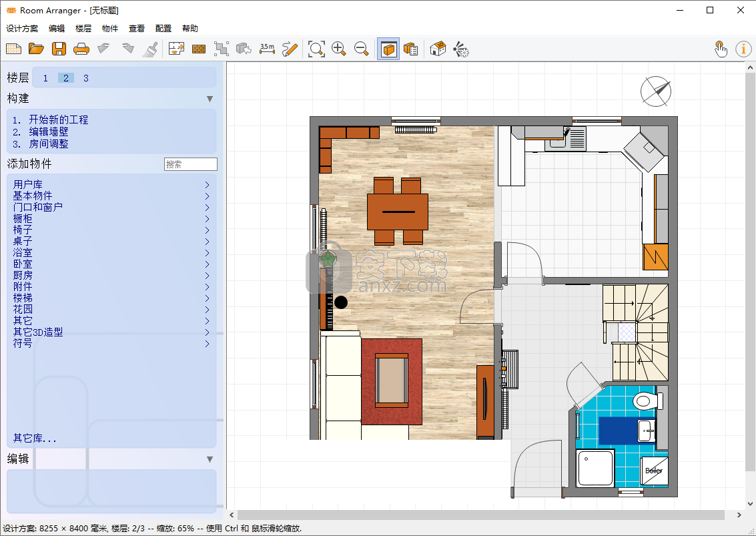Zoom out with the minus magnifier
756x536 pixels.
click(x=361, y=49)
